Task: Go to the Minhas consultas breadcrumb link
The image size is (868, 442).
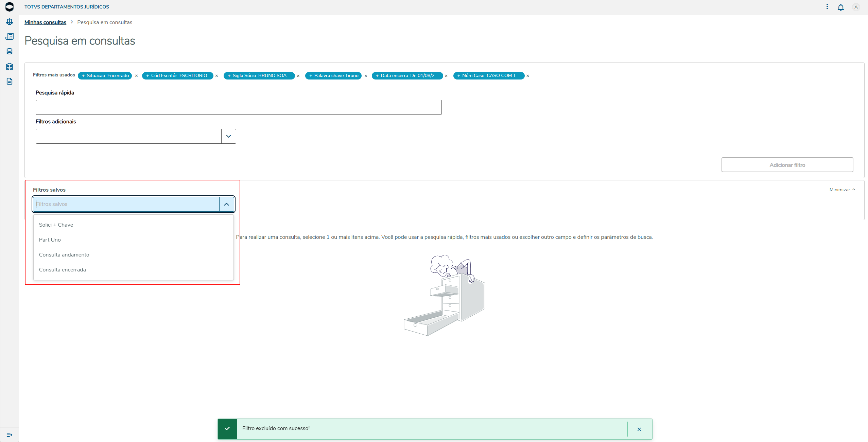Action: pos(45,22)
